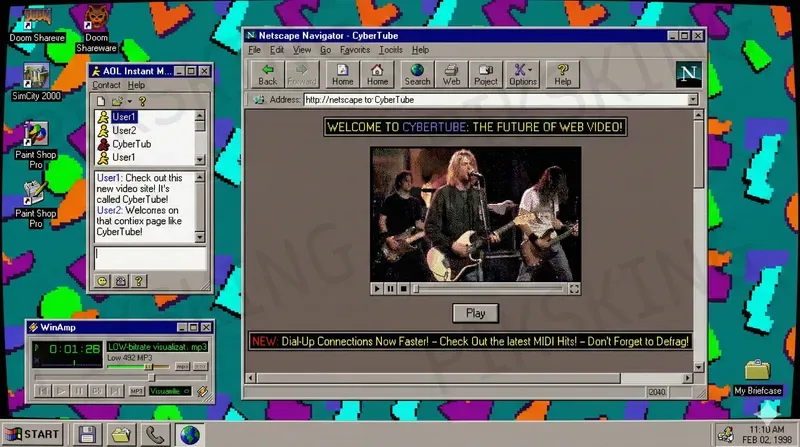The image size is (800, 447).
Task: Open the Edit menu in Netscape
Action: click(277, 49)
